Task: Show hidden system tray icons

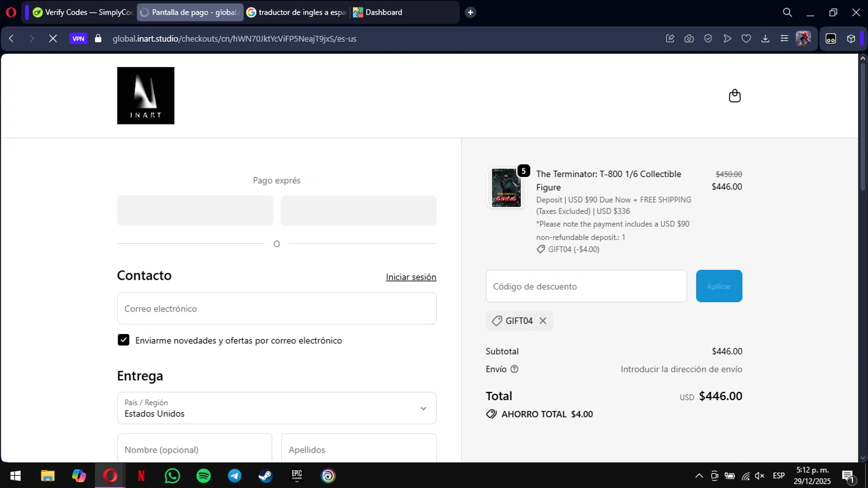Action: (699, 476)
